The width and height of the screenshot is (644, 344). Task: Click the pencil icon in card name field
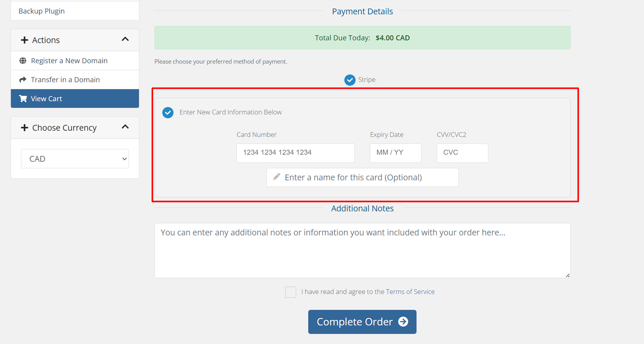coord(277,177)
